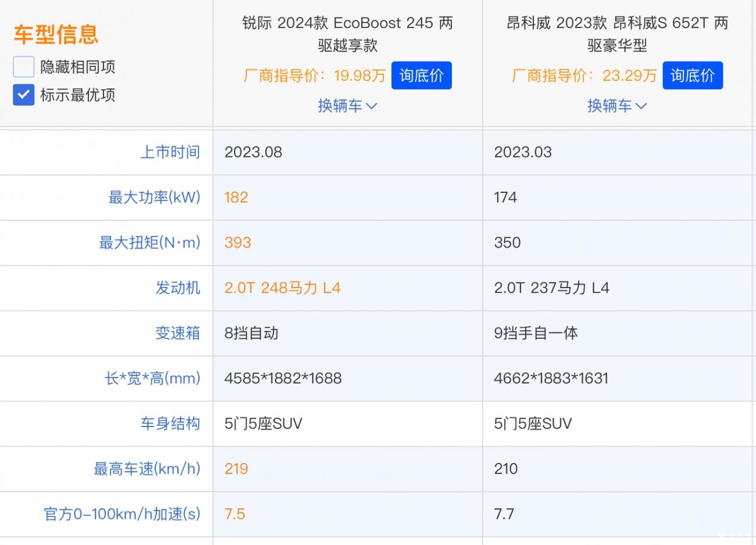Image resolution: width=756 pixels, height=545 pixels.
Task: Select the 4662*1883*1631 dimensions cell
Action: click(551, 379)
